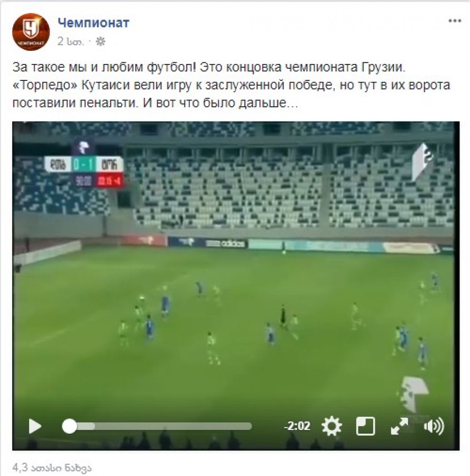Screen dimensions: 470x476
Task: Expand video to fullscreen
Action: [x=399, y=426]
